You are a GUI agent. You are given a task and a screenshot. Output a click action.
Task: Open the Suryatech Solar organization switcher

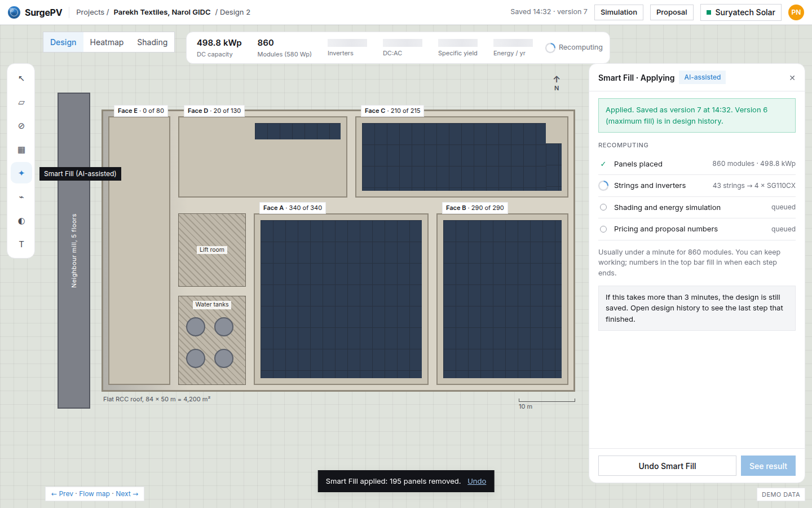click(x=740, y=12)
